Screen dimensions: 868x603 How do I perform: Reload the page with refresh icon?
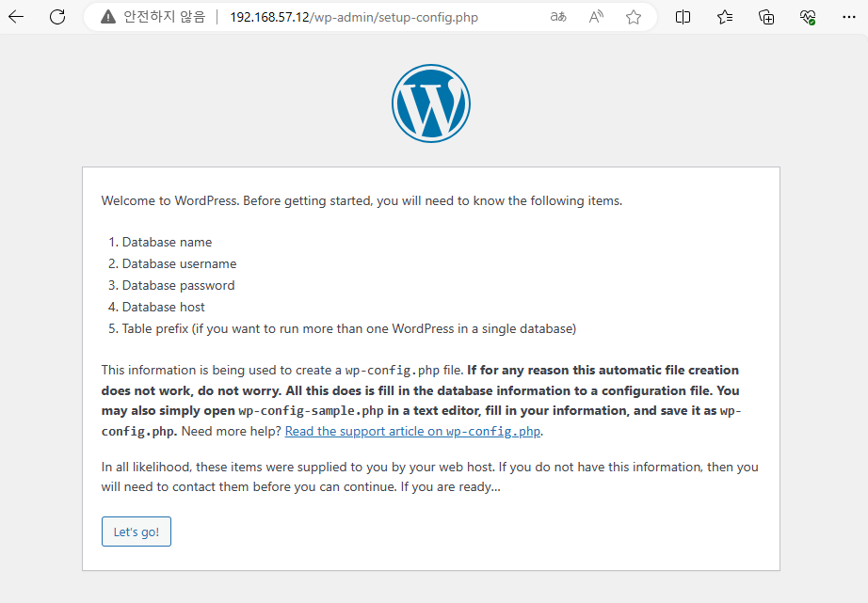pyautogui.click(x=57, y=17)
